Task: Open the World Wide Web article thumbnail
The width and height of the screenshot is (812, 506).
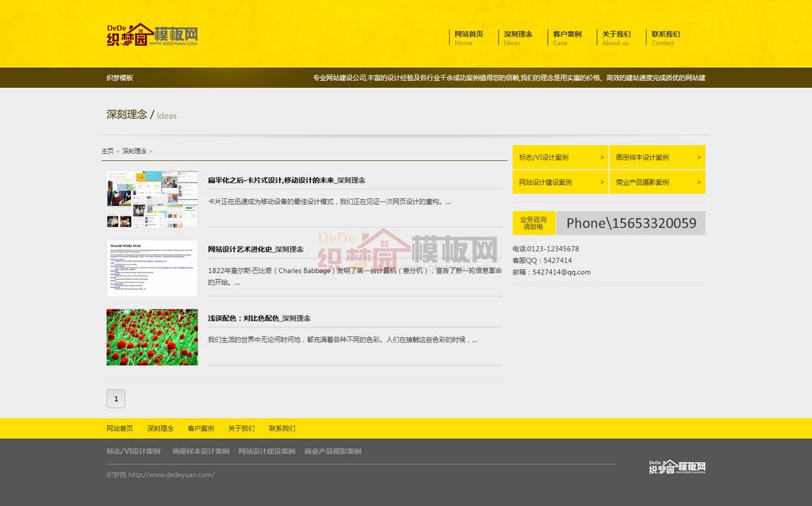Action: pos(152,268)
